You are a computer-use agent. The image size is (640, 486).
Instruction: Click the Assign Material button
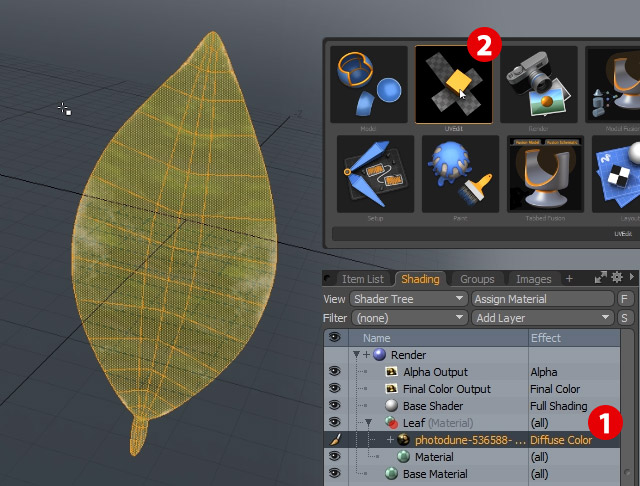tap(543, 299)
